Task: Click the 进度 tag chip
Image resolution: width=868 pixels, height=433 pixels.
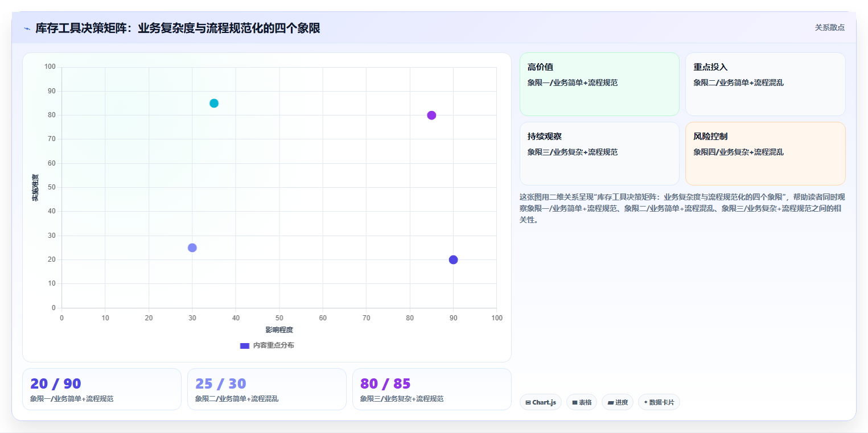Action: pos(618,402)
